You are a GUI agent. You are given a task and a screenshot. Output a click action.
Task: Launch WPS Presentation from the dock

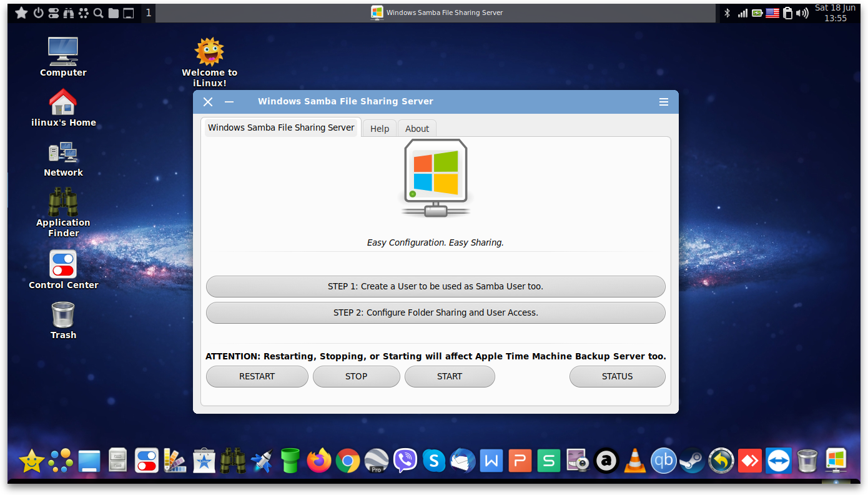(x=520, y=461)
